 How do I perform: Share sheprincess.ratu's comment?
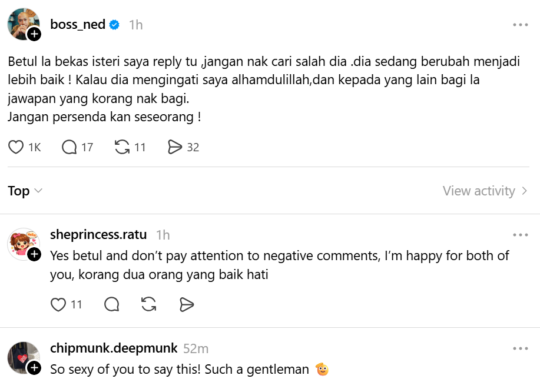pyautogui.click(x=187, y=304)
